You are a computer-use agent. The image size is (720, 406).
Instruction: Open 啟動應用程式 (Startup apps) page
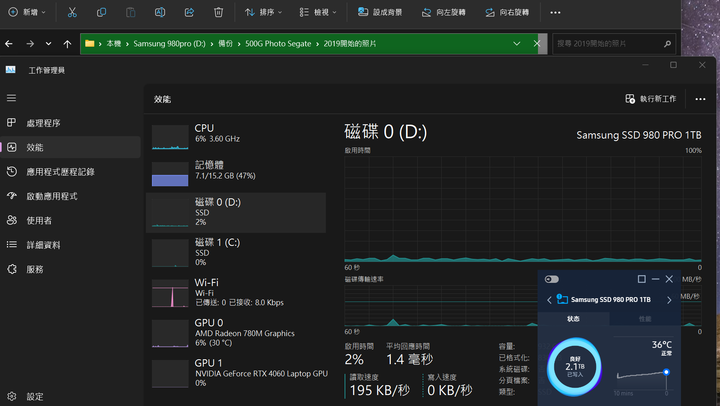(x=70, y=196)
